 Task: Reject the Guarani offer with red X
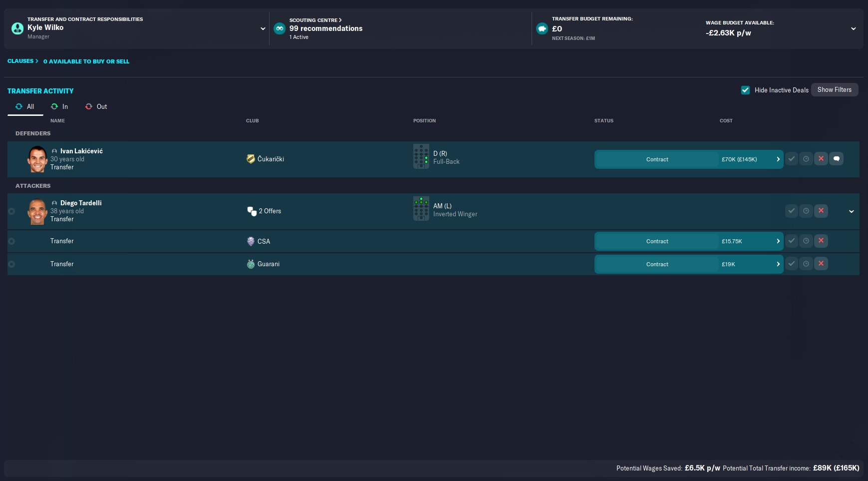point(821,264)
